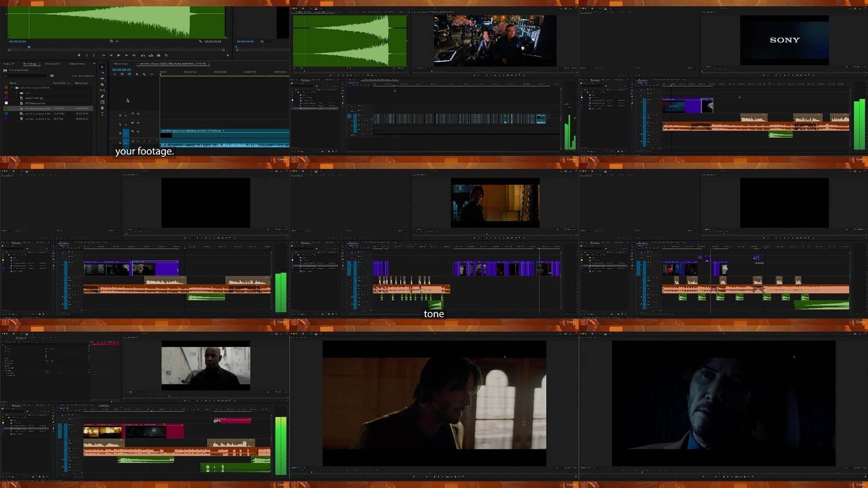Select the Ripple Edit tool
Viewport: 868px width, 488px height.
point(102,79)
